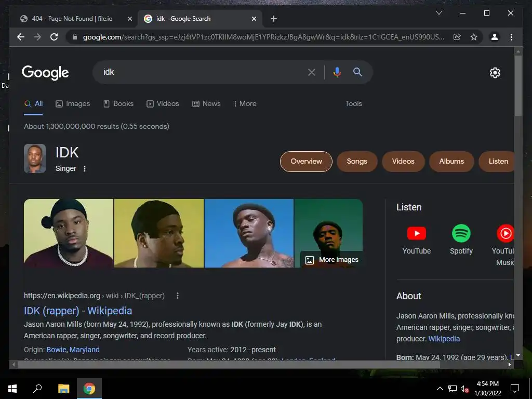
Task: Close the 404 Page Not Found tab
Action: [129, 19]
